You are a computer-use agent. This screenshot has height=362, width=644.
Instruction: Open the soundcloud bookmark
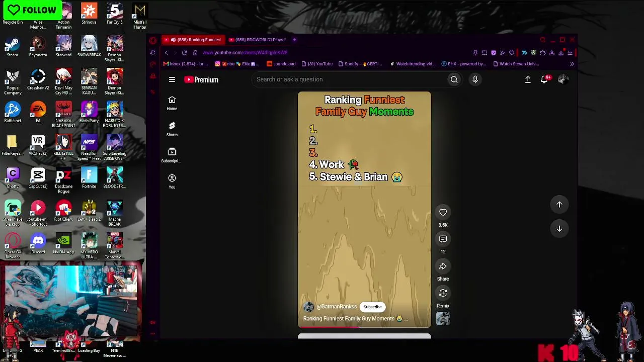click(x=281, y=64)
